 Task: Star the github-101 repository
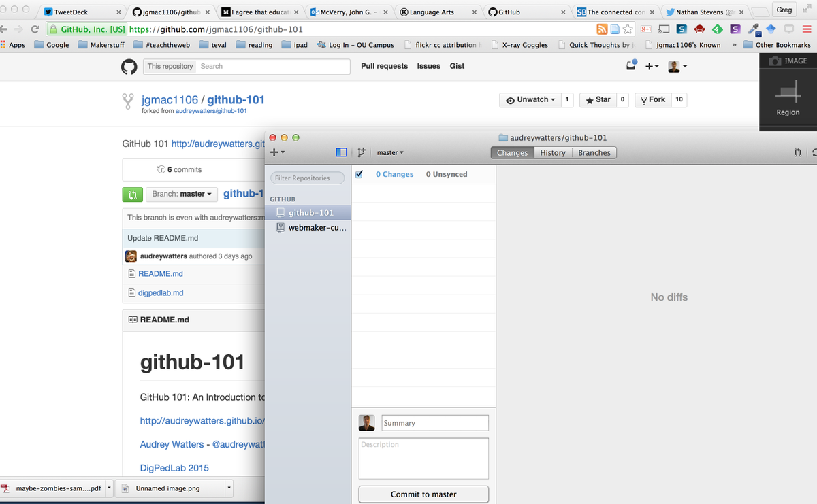point(598,100)
